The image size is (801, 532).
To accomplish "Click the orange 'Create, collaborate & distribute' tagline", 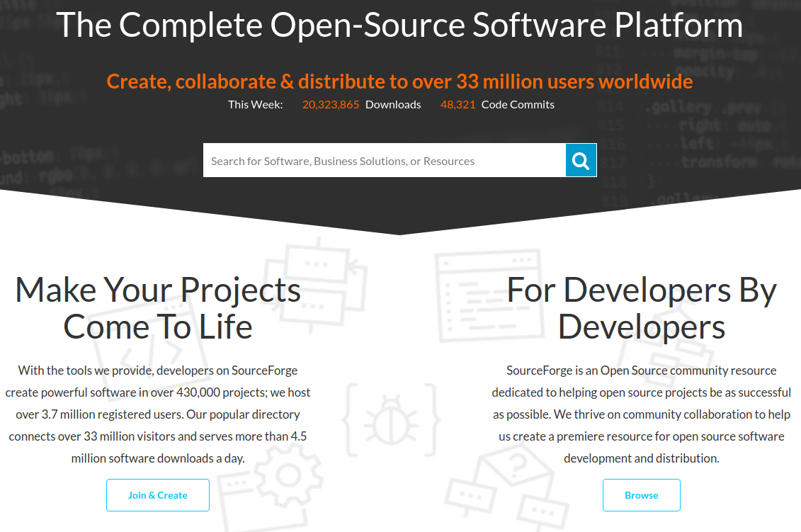I will (400, 81).
